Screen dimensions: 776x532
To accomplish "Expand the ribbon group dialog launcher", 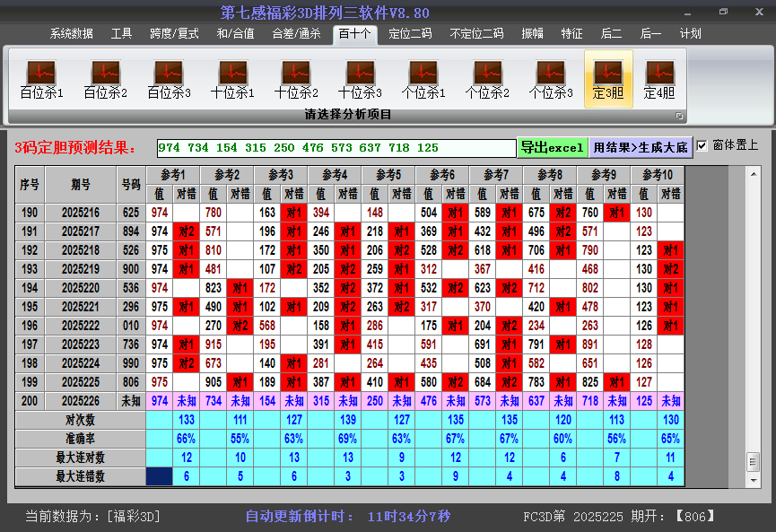I will [x=679, y=116].
